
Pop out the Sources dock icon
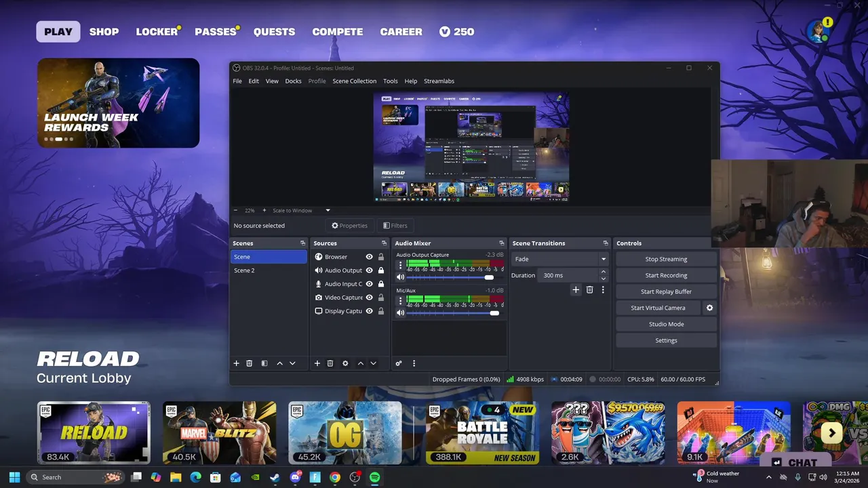tap(384, 243)
